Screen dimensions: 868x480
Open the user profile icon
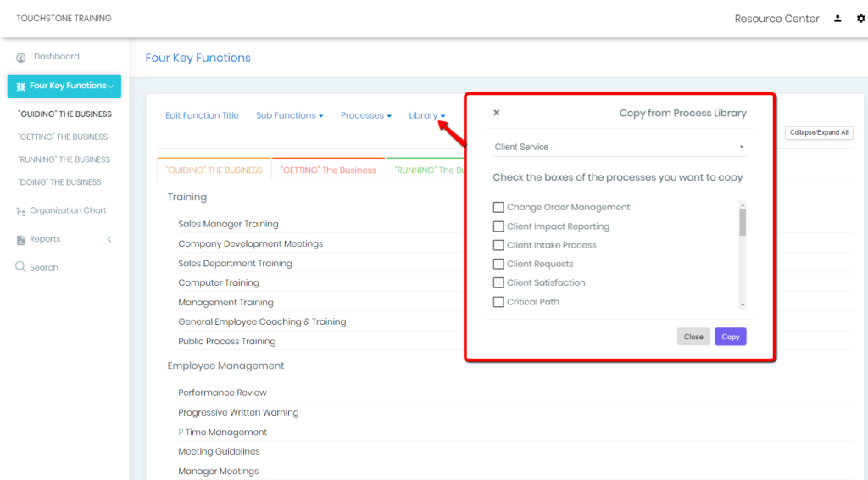837,19
